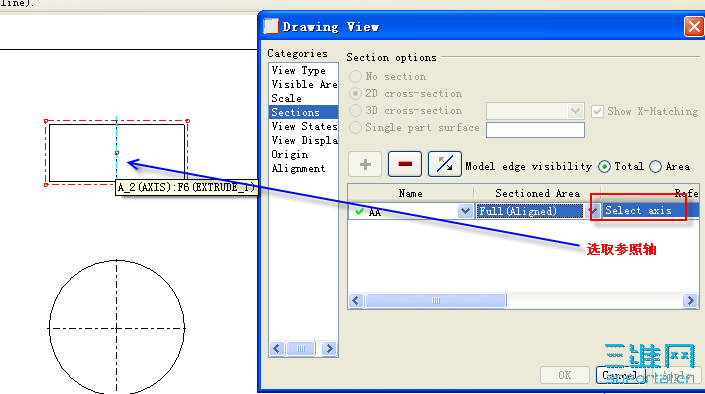The width and height of the screenshot is (705, 394).
Task: Select the Sections category
Action: coord(303,112)
